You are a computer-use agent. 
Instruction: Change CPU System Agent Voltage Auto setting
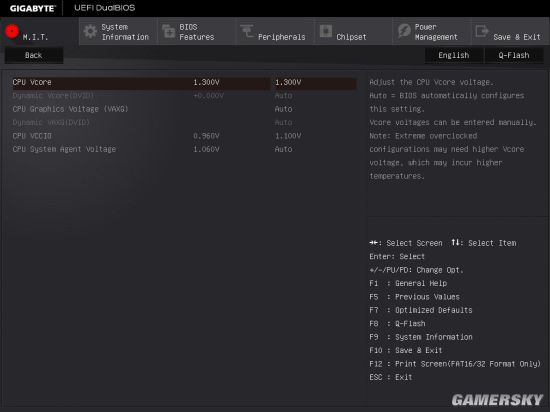[283, 149]
